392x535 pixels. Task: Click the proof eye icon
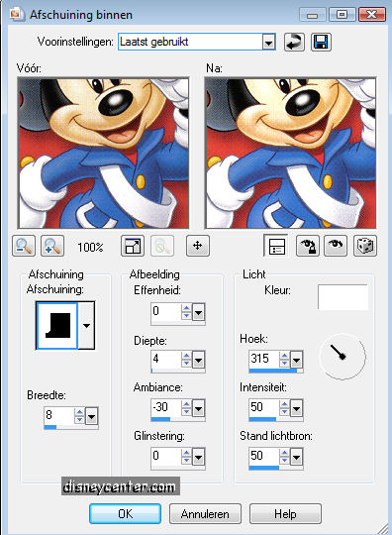(x=336, y=246)
